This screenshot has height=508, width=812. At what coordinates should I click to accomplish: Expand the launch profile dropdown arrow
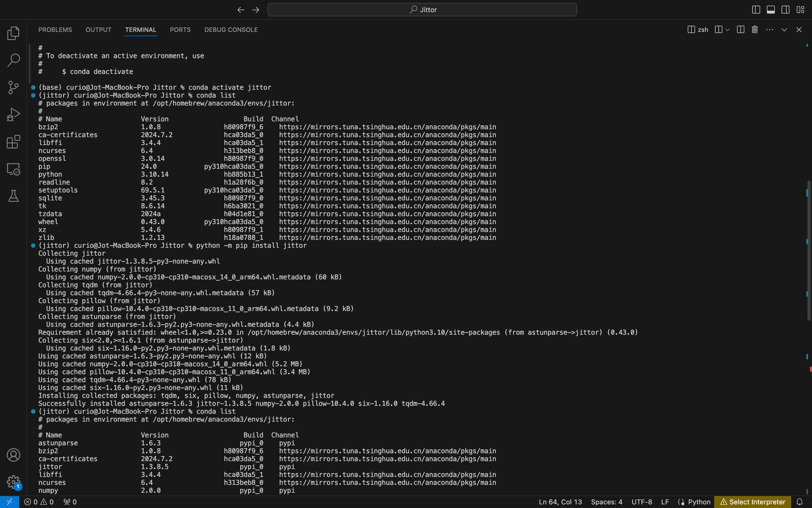pos(727,30)
